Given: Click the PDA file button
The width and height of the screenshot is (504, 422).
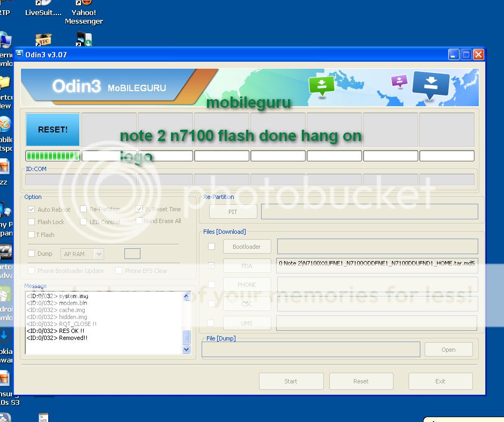Looking at the screenshot, I should pos(247,266).
